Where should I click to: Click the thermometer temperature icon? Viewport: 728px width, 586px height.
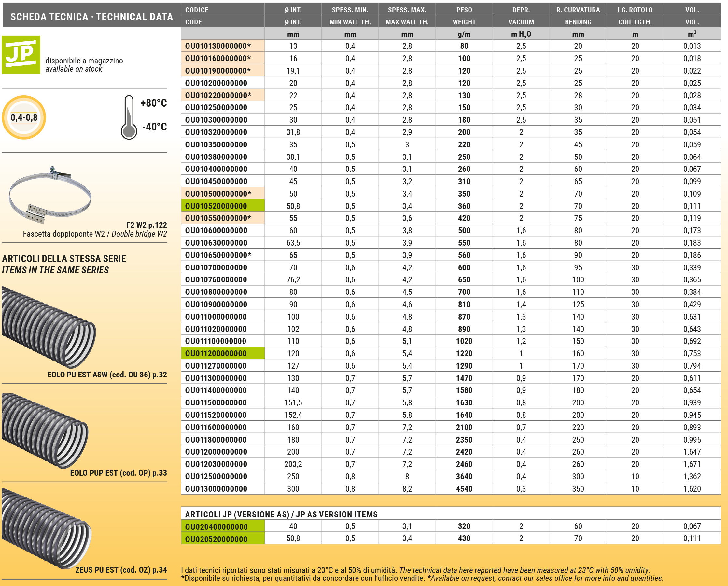point(129,117)
